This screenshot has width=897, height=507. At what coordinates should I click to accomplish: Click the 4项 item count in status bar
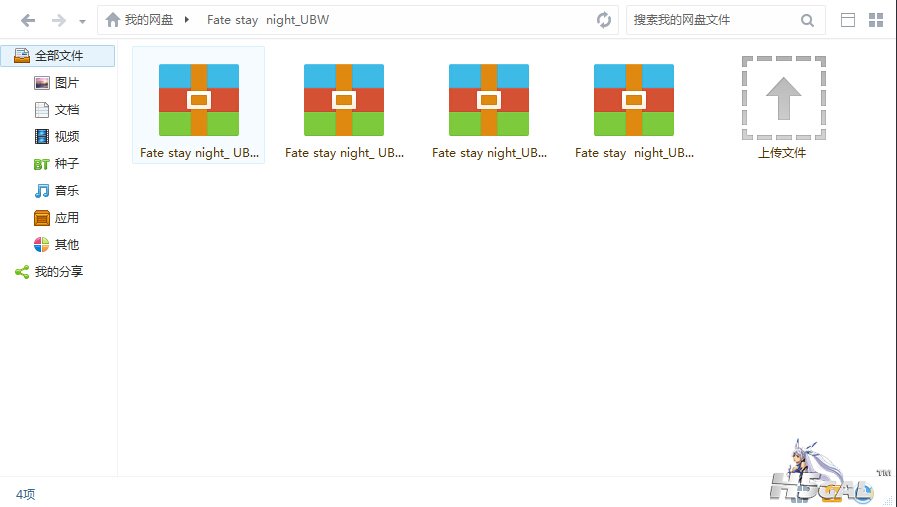click(x=26, y=494)
